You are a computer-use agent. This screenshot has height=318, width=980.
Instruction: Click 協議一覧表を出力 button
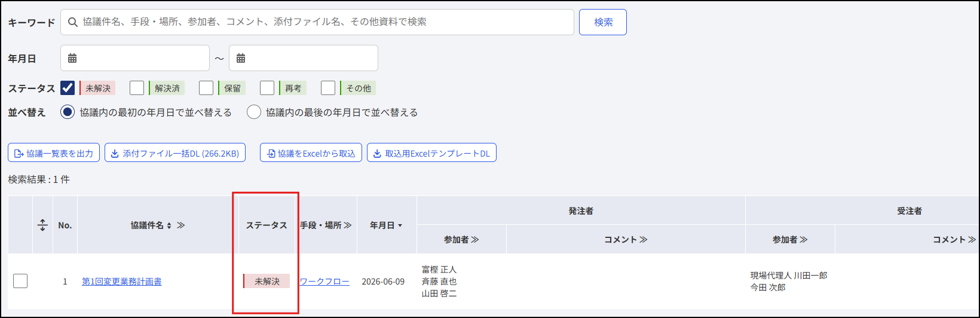tap(54, 153)
